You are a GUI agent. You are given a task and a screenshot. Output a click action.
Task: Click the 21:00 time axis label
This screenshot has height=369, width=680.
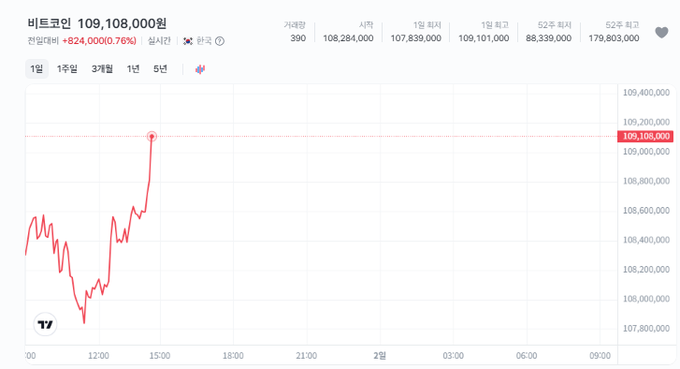pos(306,356)
